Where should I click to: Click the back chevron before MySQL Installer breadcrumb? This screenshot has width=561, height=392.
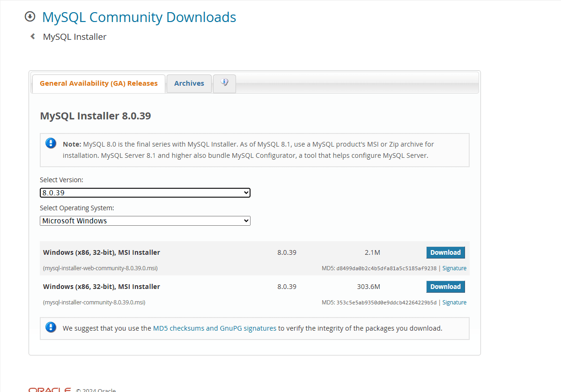pyautogui.click(x=32, y=36)
